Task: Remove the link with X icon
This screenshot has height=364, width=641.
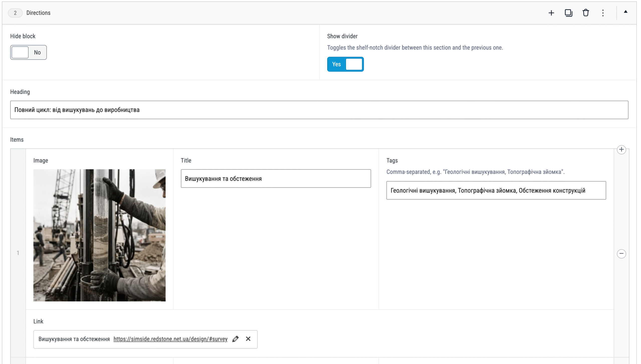Action: (x=248, y=339)
